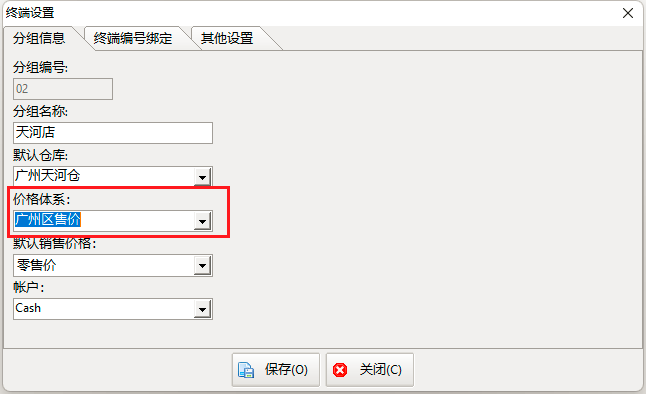Click the 分组编号 field showing 02
Image resolution: width=646 pixels, height=394 pixels.
point(63,89)
